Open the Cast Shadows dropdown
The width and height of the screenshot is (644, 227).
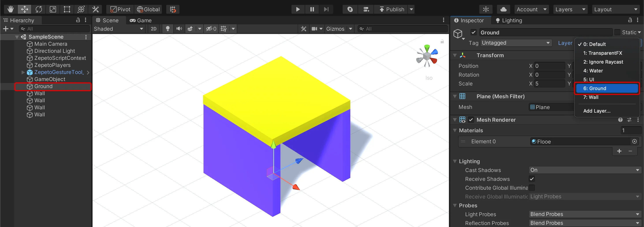pyautogui.click(x=585, y=170)
